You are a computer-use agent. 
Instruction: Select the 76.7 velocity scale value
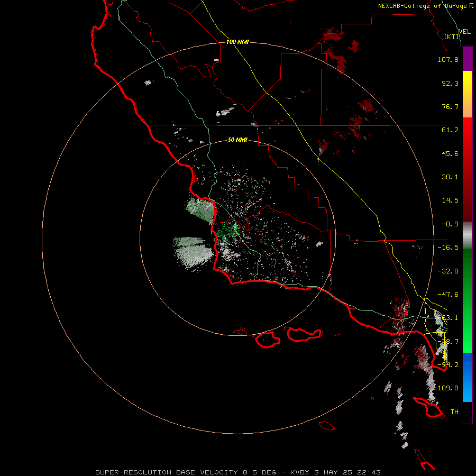coord(450,106)
